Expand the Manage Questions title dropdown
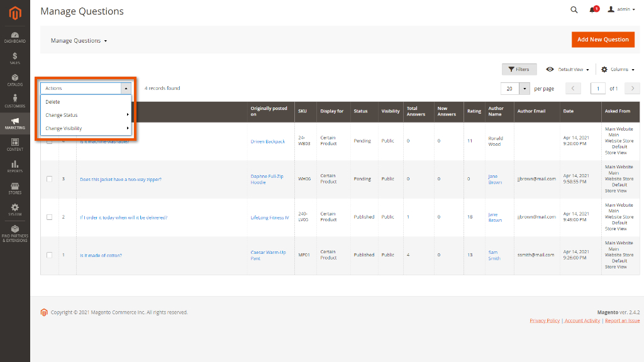644x362 pixels. (x=79, y=41)
